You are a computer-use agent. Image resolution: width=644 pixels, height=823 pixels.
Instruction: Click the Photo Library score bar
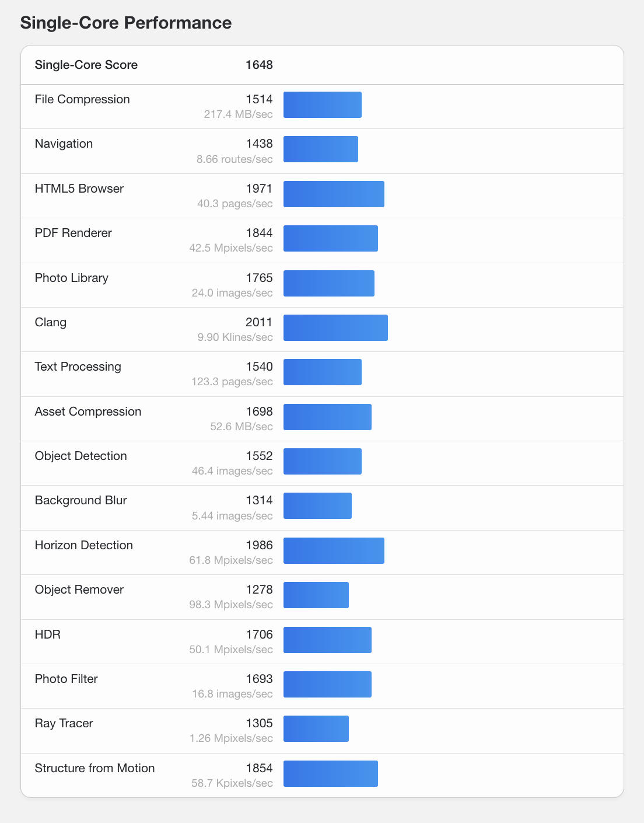coord(328,283)
